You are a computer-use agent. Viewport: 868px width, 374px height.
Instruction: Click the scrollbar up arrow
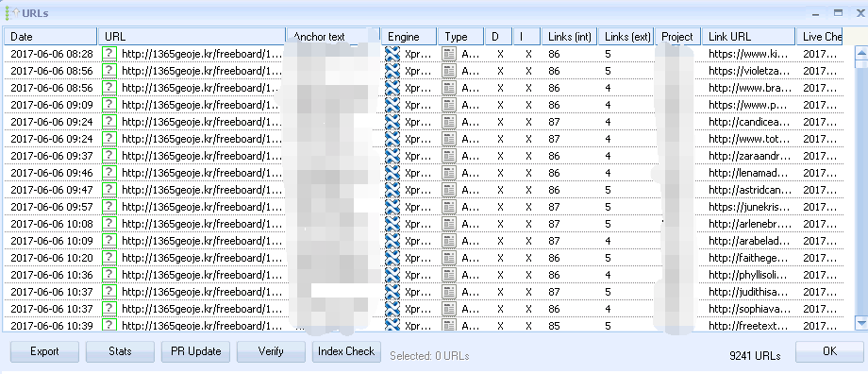[860, 53]
